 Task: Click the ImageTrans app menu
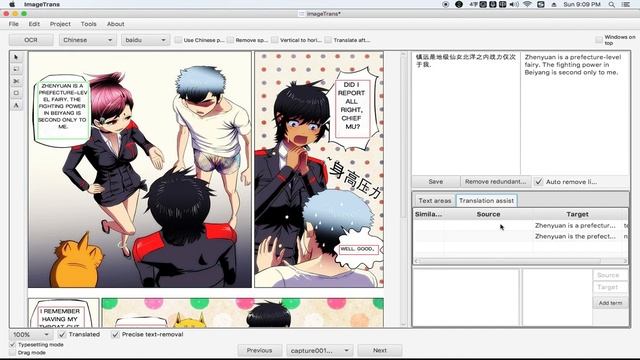(x=42, y=4)
